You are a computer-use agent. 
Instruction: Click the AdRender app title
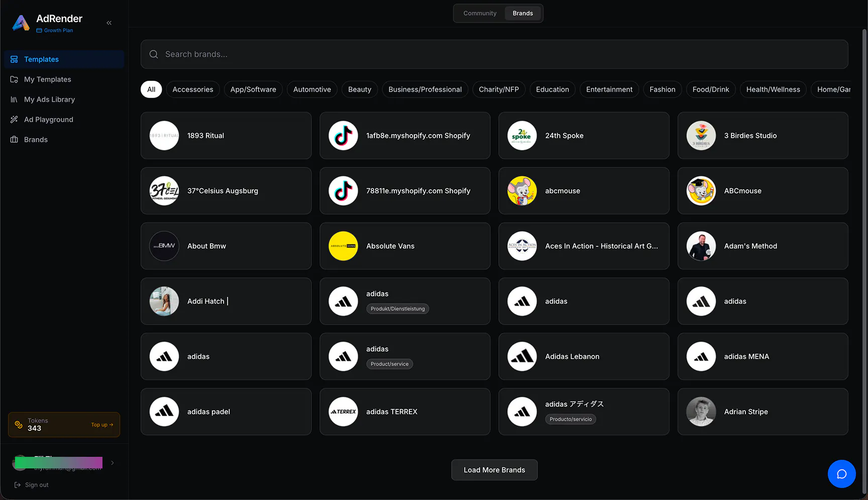[x=59, y=19]
